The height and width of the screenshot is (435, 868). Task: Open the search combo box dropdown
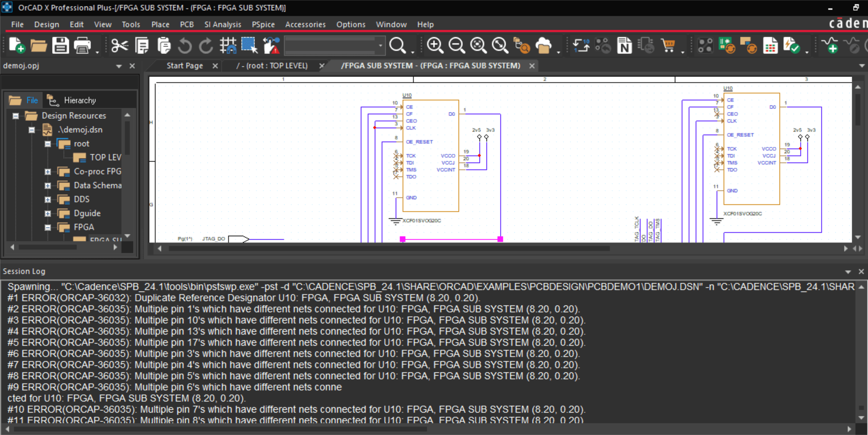pos(381,46)
